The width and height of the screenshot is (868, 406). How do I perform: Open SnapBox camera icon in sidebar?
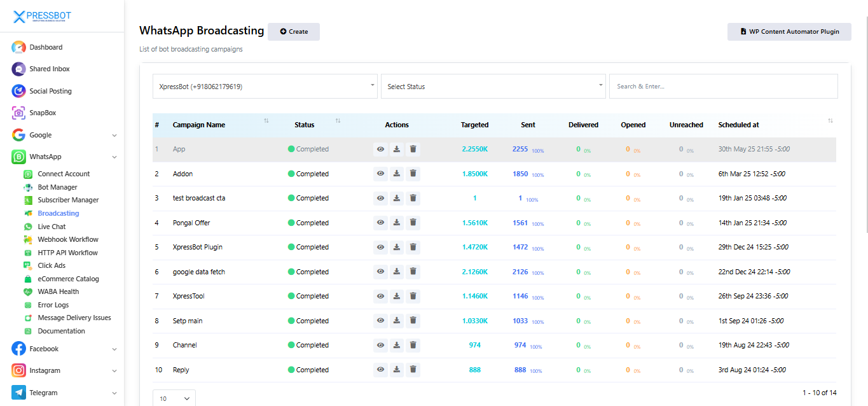coord(18,113)
